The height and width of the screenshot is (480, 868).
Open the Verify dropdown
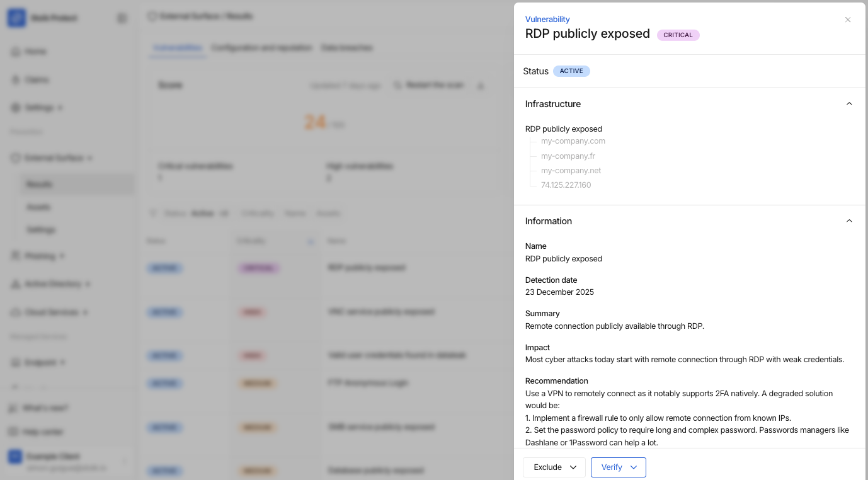pyautogui.click(x=619, y=467)
